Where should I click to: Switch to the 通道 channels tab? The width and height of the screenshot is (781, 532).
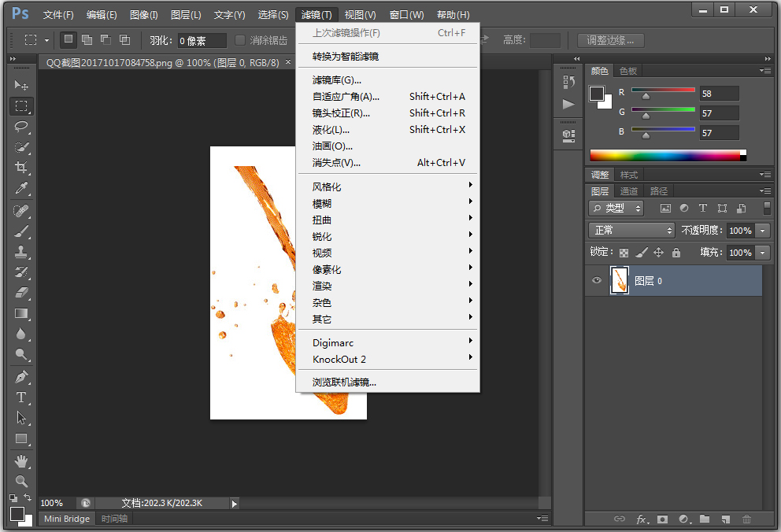[629, 191]
